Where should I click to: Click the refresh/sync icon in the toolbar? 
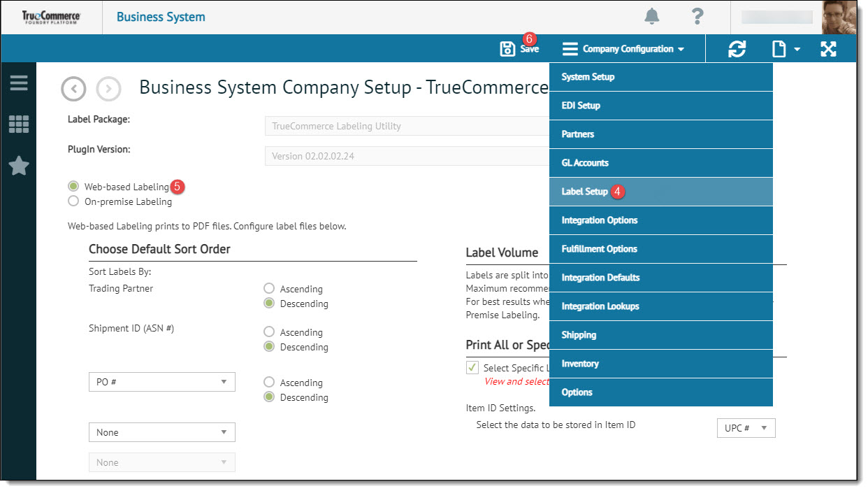(x=737, y=48)
